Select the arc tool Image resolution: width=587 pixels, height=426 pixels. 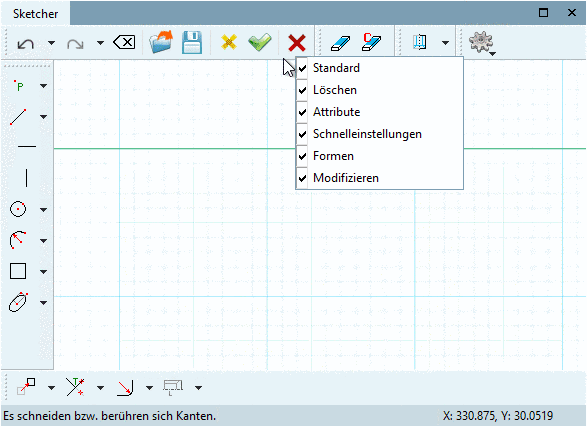pos(17,240)
